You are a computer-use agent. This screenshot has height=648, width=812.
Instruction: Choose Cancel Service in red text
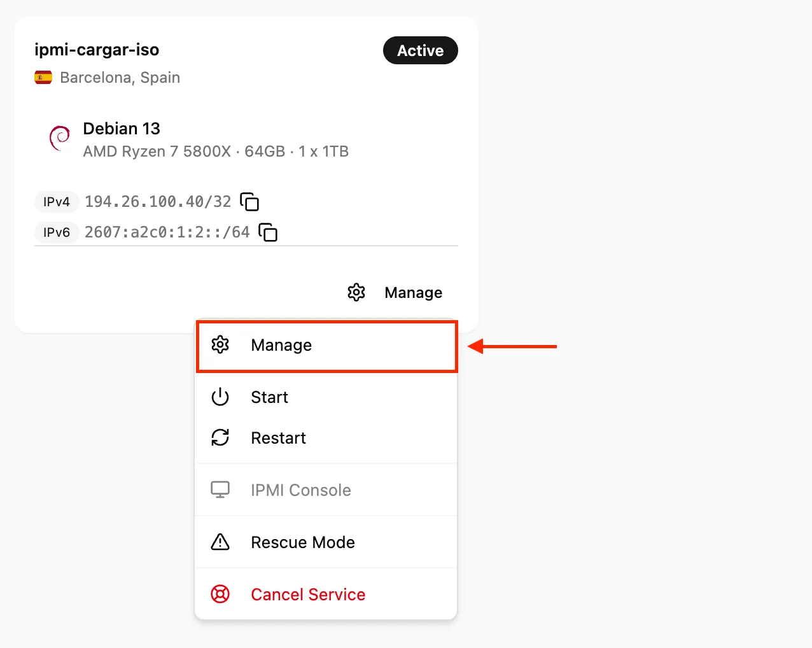pyautogui.click(x=308, y=595)
